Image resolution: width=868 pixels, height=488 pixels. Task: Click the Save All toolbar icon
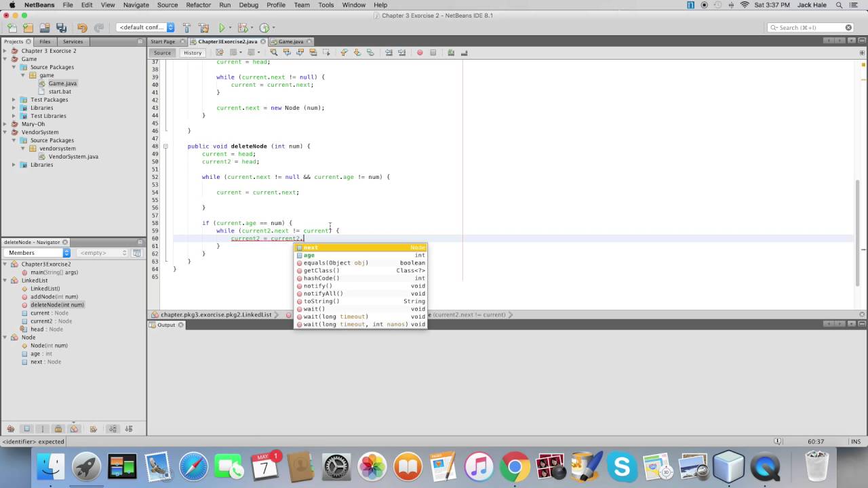click(x=62, y=28)
